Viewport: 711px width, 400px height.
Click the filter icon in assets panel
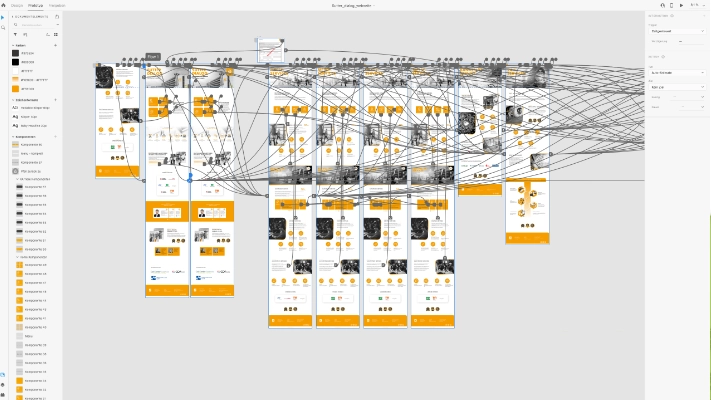[x=15, y=34]
